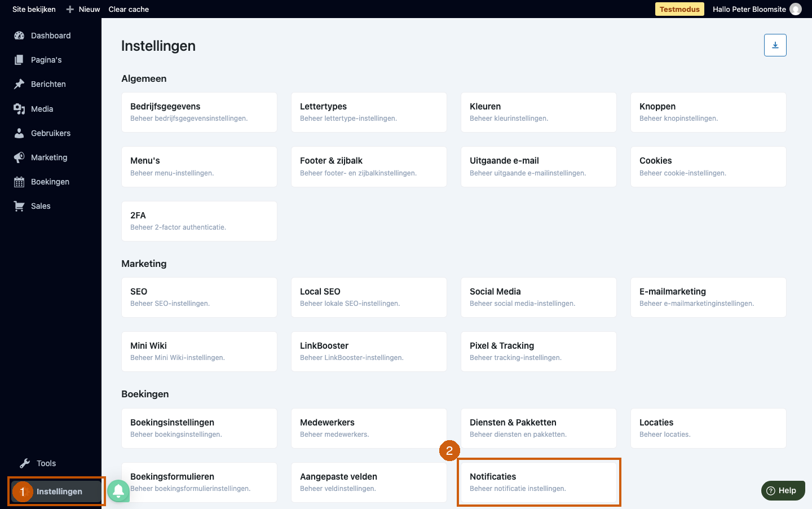Screen dimensions: 812x509
Task: Open the Diensten & Pakketten card
Action: tap(539, 428)
